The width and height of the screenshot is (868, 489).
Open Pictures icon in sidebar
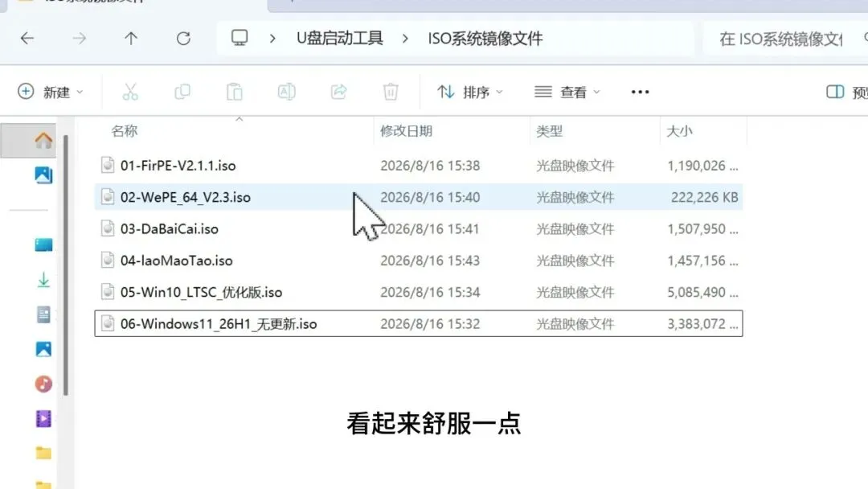click(x=43, y=349)
